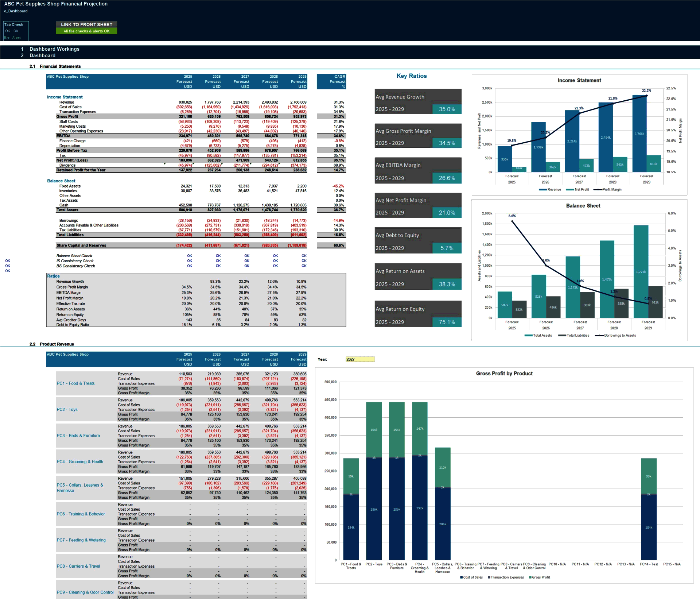Click the Revenue legend swatch in Income Statement chart
This screenshot has height=599, width=700.
542,190
